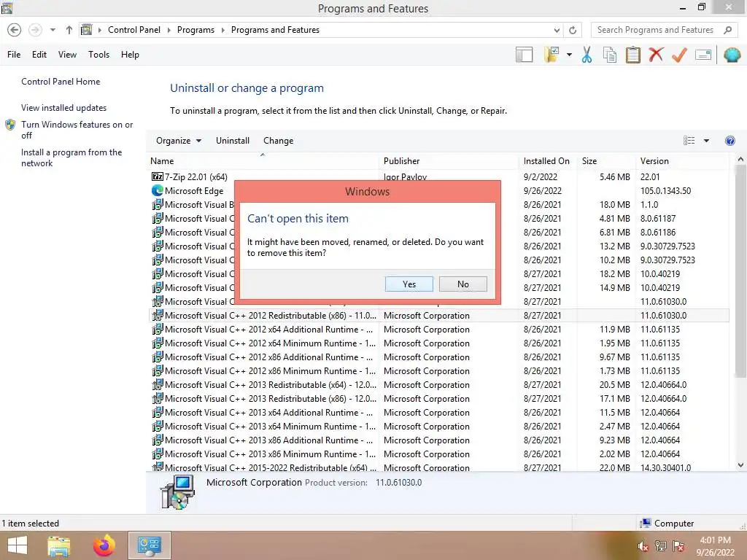Screen dimensions: 747x560
Task: Open the Windows Start button
Action: pyautogui.click(x=18, y=545)
